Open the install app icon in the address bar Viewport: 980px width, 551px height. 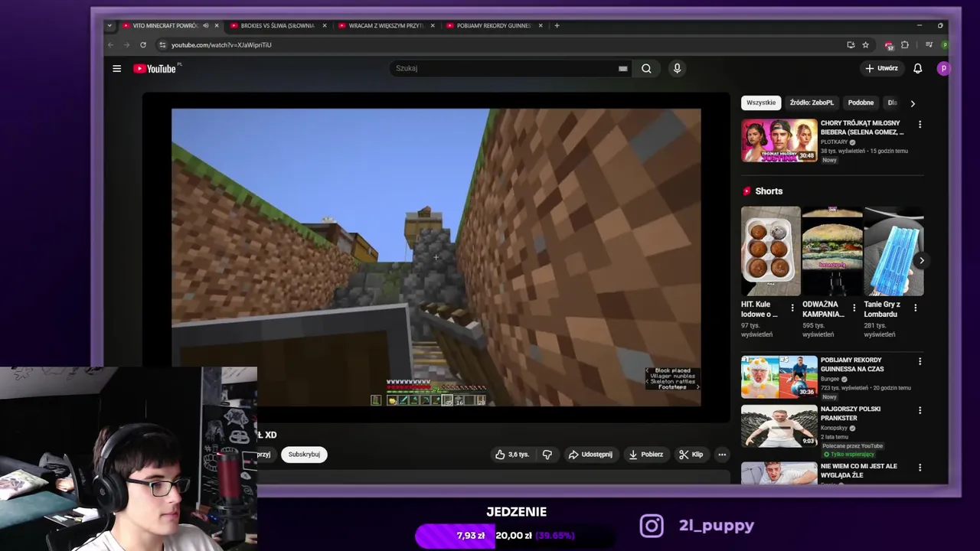click(851, 44)
